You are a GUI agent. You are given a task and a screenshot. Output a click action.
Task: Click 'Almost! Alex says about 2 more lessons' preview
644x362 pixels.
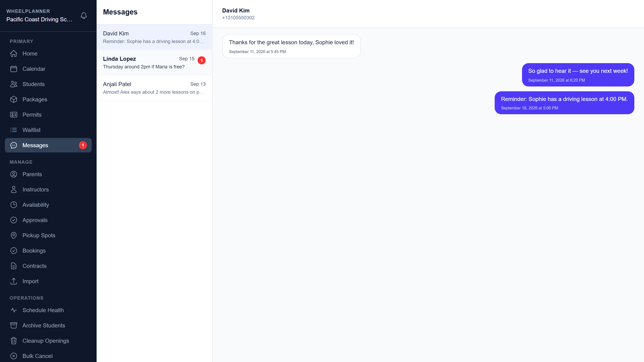tap(153, 92)
